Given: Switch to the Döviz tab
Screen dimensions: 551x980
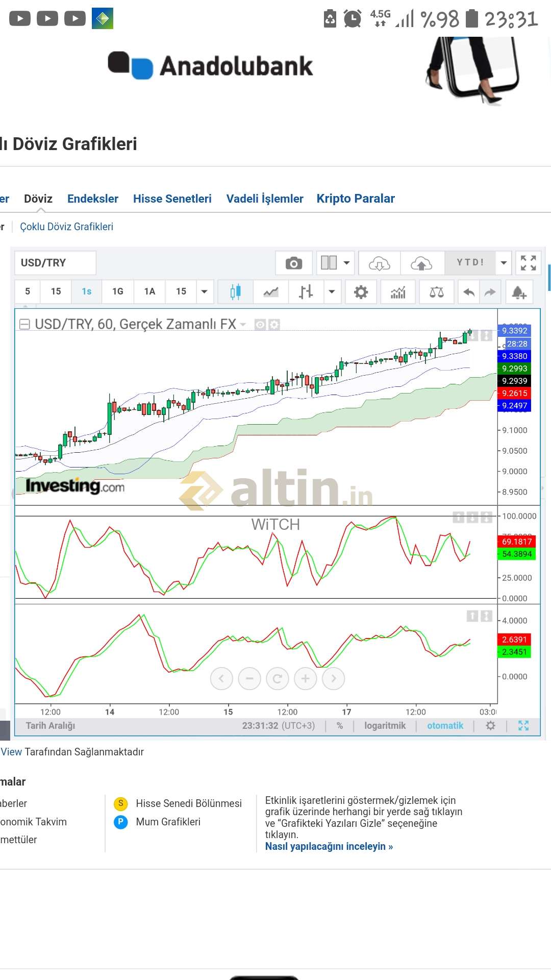Looking at the screenshot, I should [x=38, y=199].
